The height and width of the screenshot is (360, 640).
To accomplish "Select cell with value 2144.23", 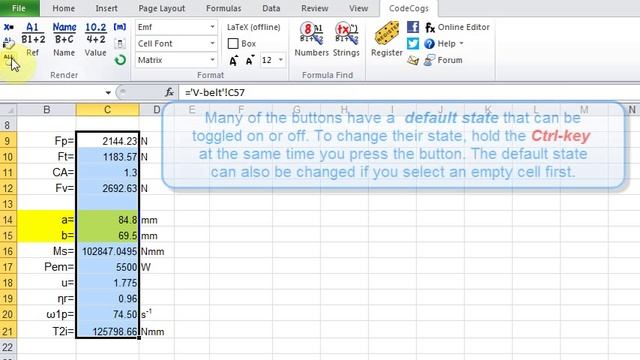I will 107,141.
